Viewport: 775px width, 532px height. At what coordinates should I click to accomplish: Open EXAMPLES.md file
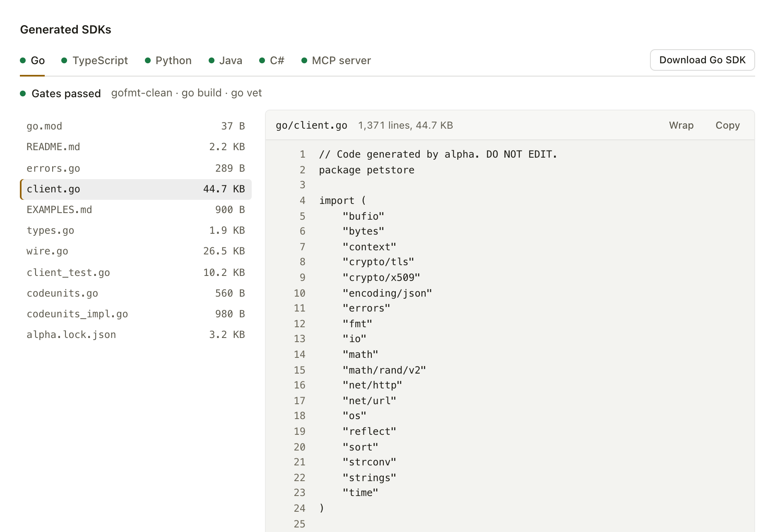point(136,210)
